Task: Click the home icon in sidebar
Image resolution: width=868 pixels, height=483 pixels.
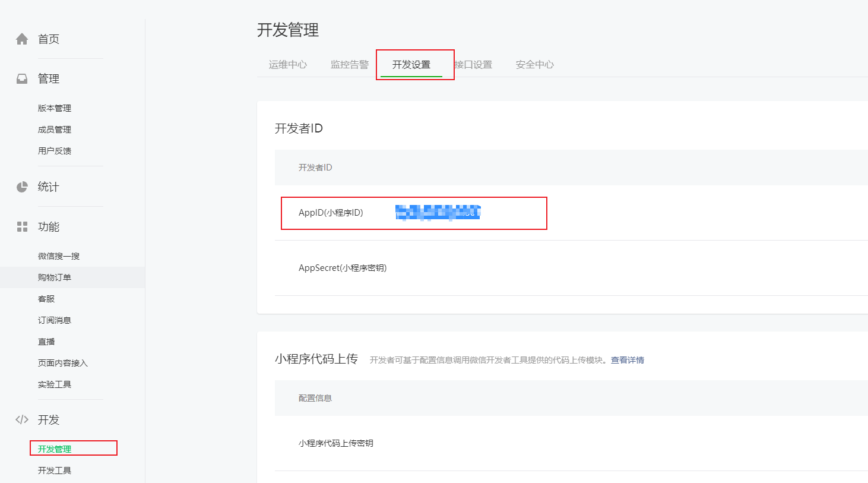Action: point(22,39)
